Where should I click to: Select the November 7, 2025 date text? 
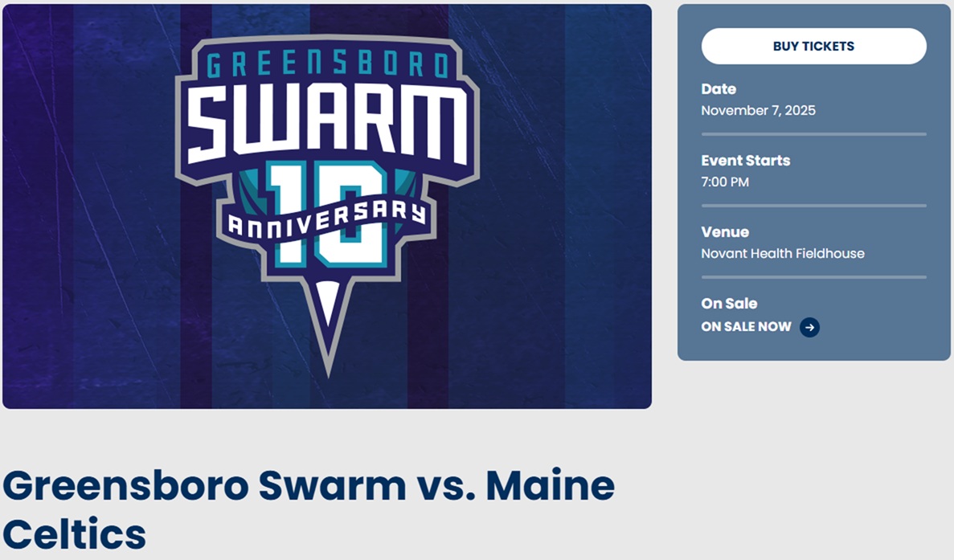click(758, 111)
